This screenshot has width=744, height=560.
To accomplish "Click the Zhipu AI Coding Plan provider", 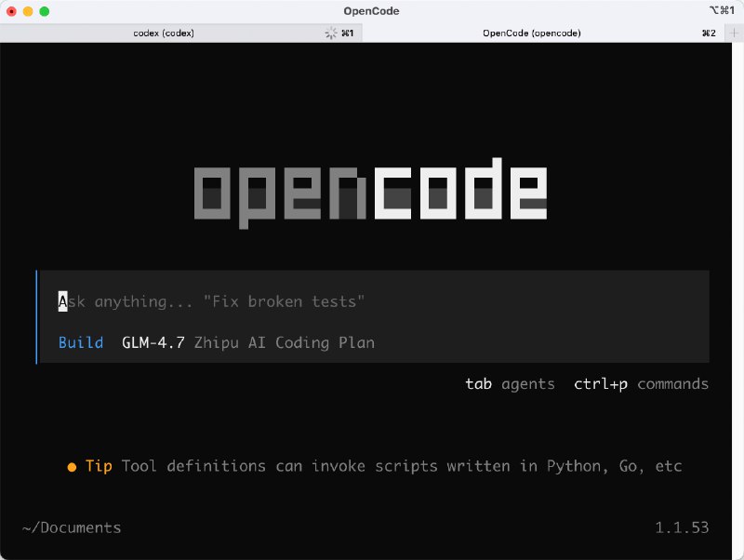I will click(x=284, y=342).
